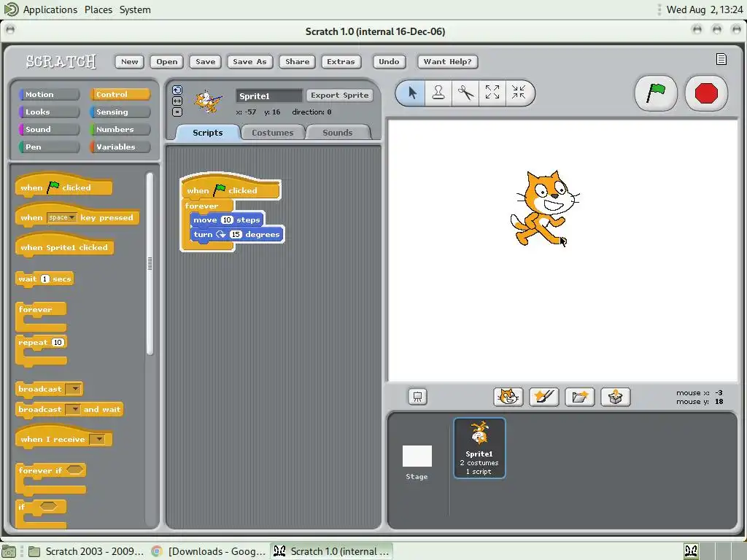The height and width of the screenshot is (560, 747).
Task: Click the repeat block count field in palette
Action: 57,343
